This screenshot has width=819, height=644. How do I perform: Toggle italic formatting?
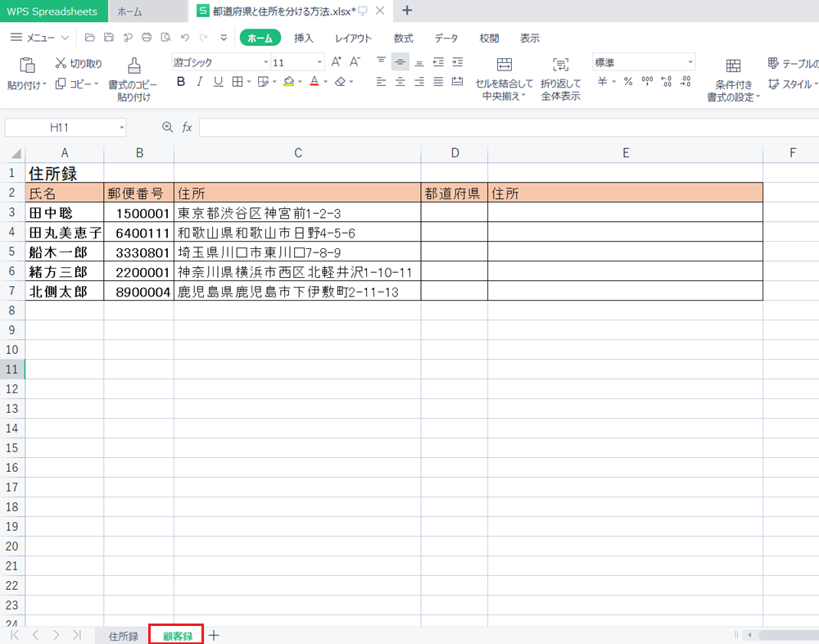click(x=200, y=82)
